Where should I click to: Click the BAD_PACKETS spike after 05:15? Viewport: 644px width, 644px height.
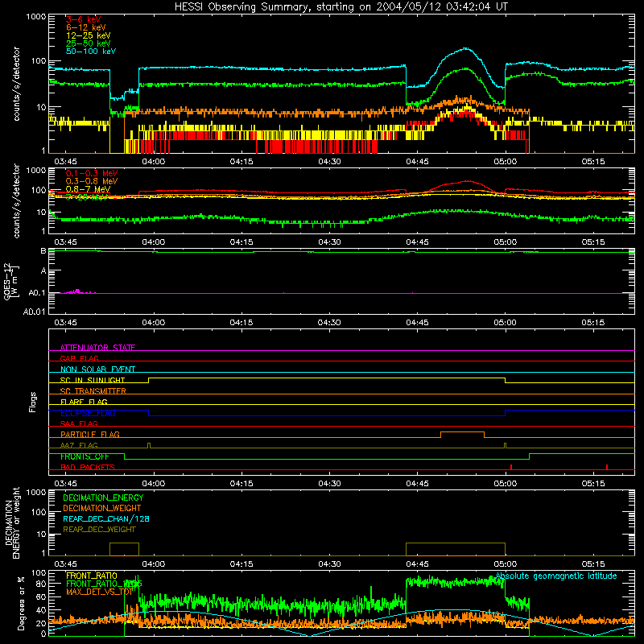coord(607,467)
